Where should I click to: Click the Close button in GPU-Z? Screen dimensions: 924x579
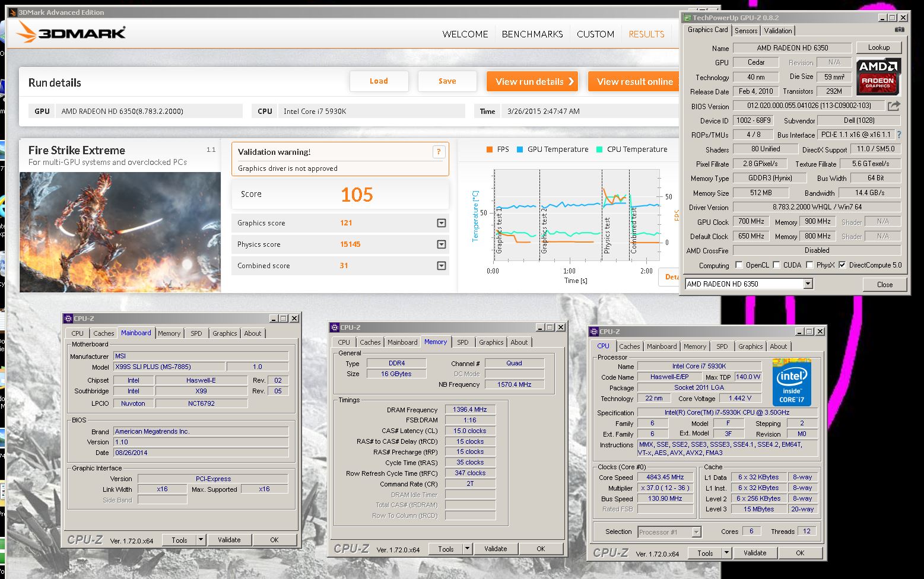[885, 284]
